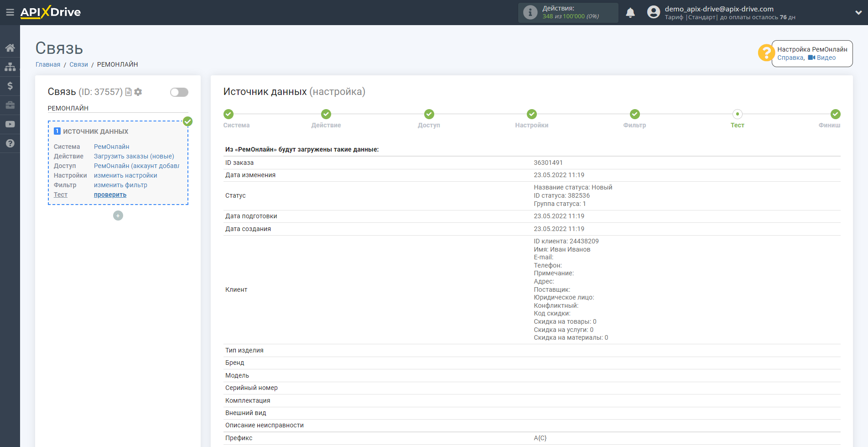
Task: Toggle the connection on/off switch
Action: [179, 92]
